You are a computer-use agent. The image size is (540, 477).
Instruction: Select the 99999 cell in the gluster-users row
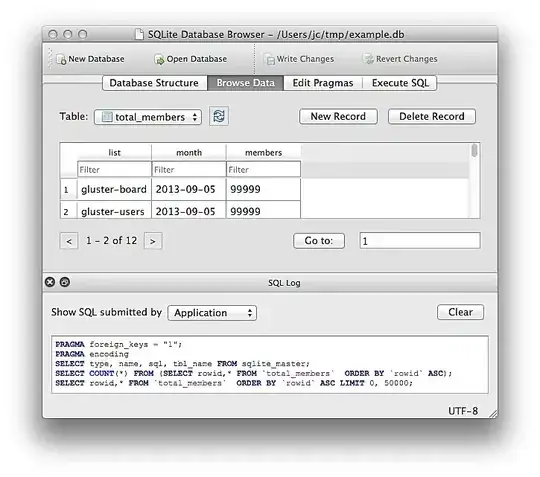[263, 209]
